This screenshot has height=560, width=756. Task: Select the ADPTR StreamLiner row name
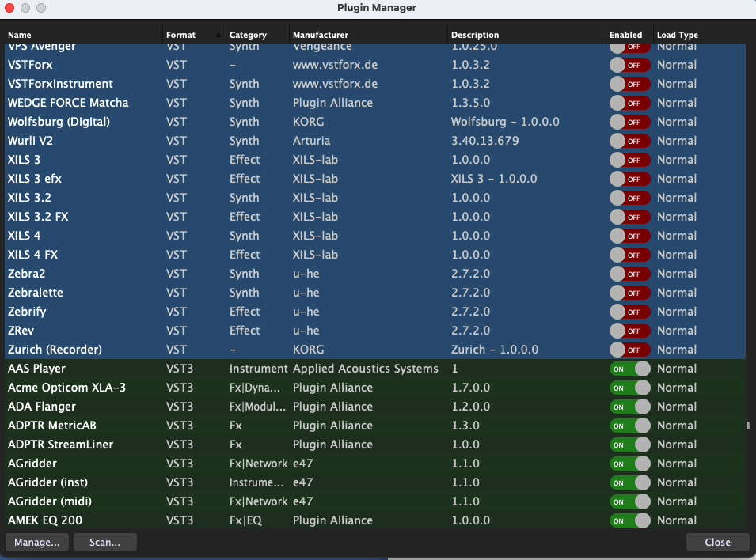pos(61,445)
